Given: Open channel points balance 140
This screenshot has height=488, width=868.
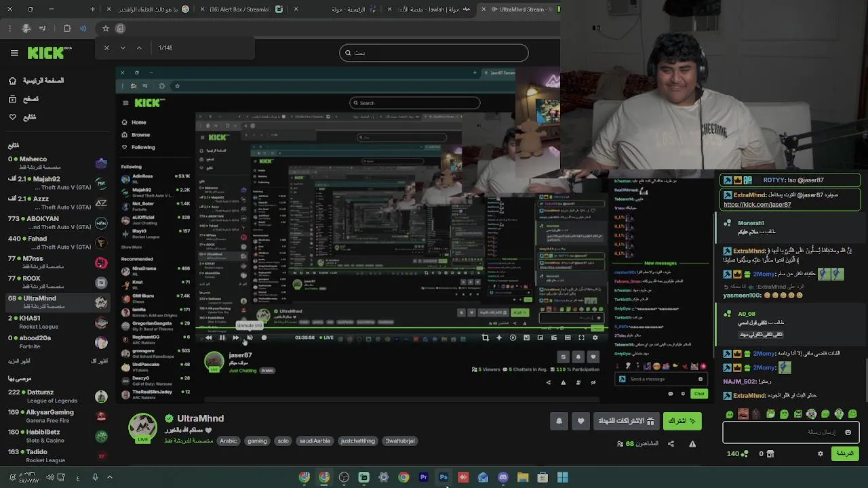Looking at the screenshot, I should click(x=737, y=453).
